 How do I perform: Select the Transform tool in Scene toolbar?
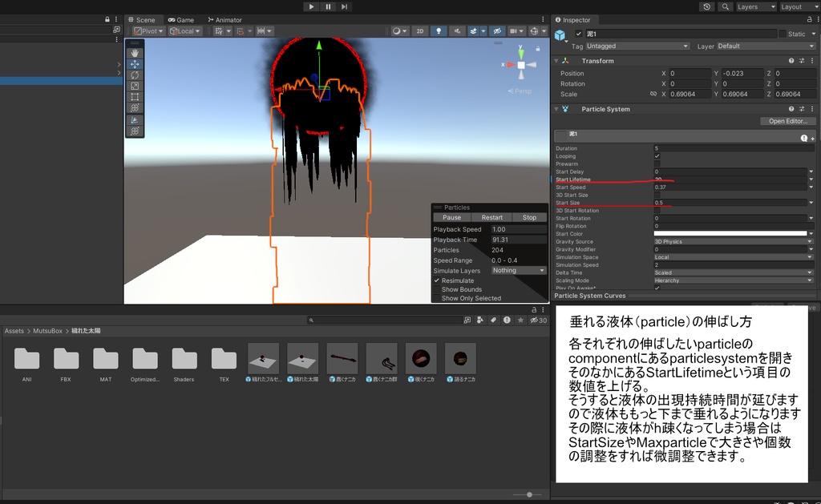tap(135, 108)
